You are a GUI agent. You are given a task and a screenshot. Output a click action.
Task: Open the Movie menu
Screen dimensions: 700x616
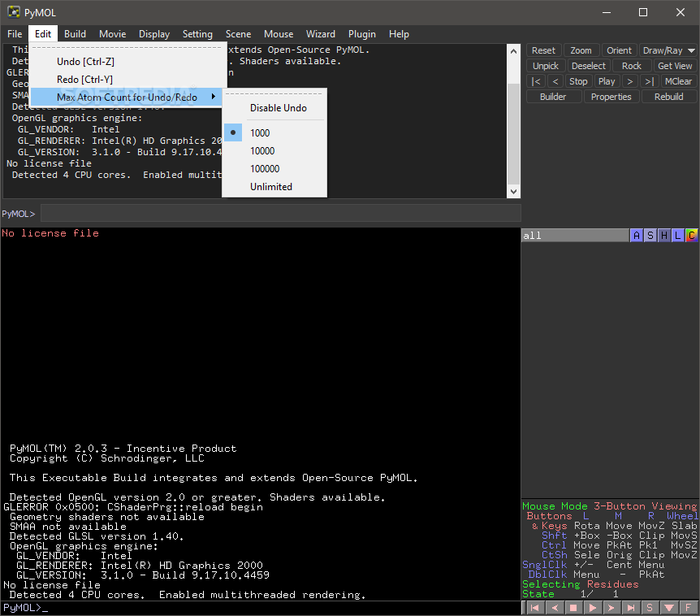click(113, 34)
